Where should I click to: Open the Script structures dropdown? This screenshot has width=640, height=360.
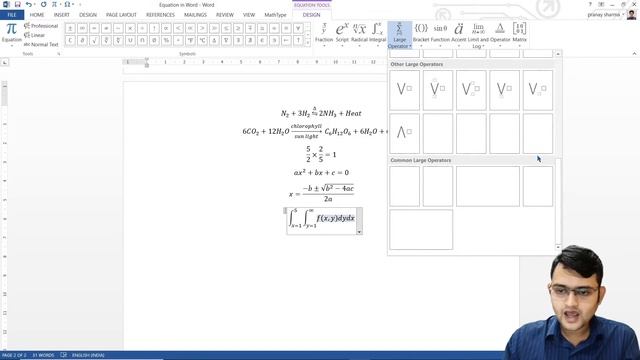pyautogui.click(x=342, y=34)
